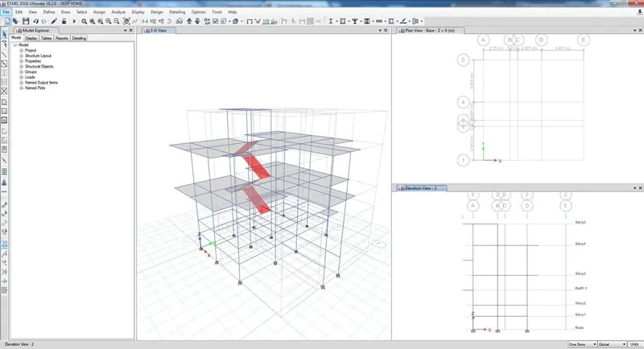644x349 pixels.
Task: Move up in list with up arrow
Action: (x=189, y=21)
